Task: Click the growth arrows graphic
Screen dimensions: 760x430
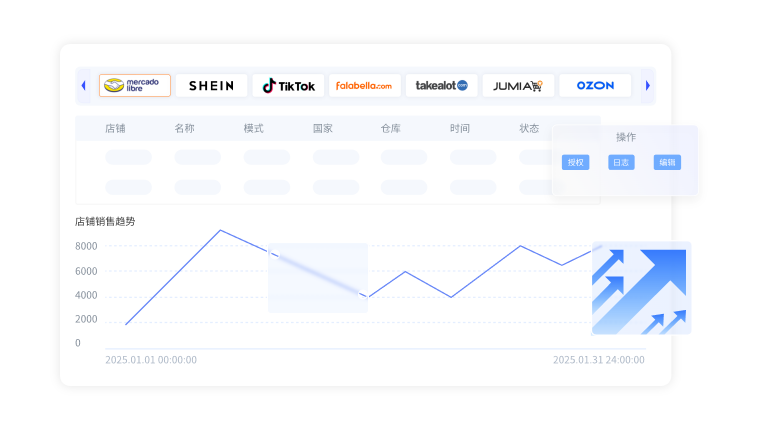Action: [641, 288]
